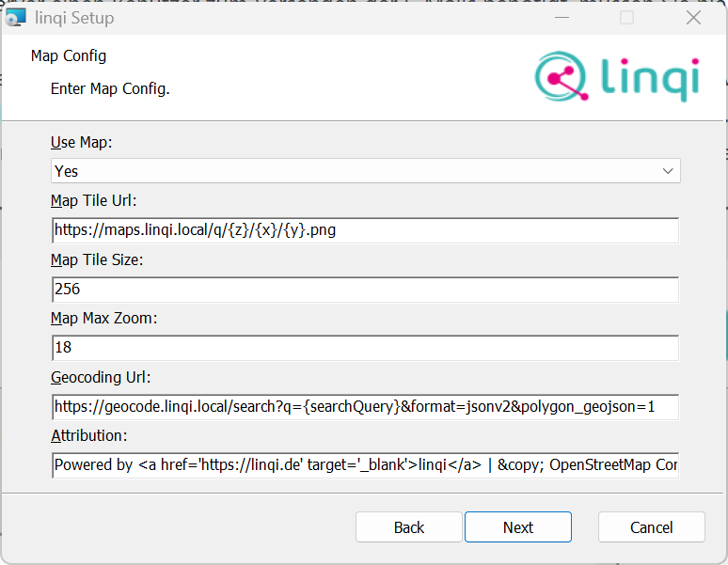728x565 pixels.
Task: Click the linqi logo in header
Action: point(617,78)
